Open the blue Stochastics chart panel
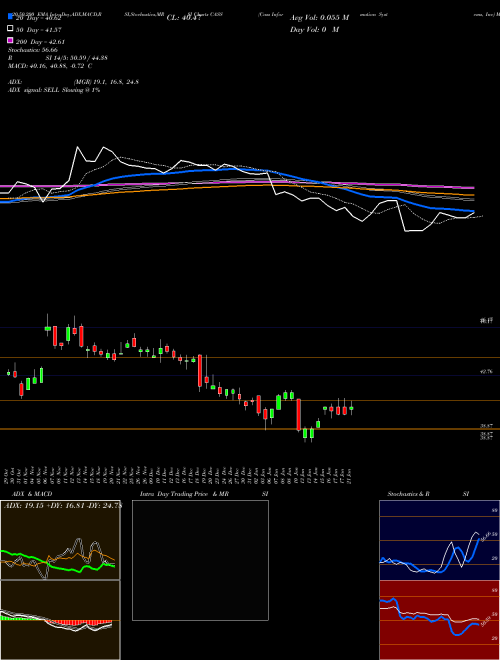The image size is (500, 660). click(x=439, y=540)
